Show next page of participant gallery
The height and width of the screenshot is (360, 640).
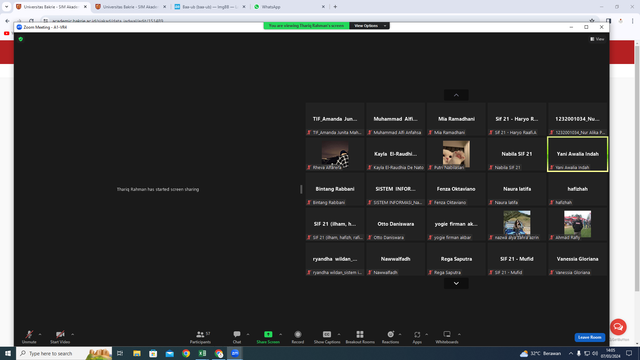pyautogui.click(x=456, y=283)
